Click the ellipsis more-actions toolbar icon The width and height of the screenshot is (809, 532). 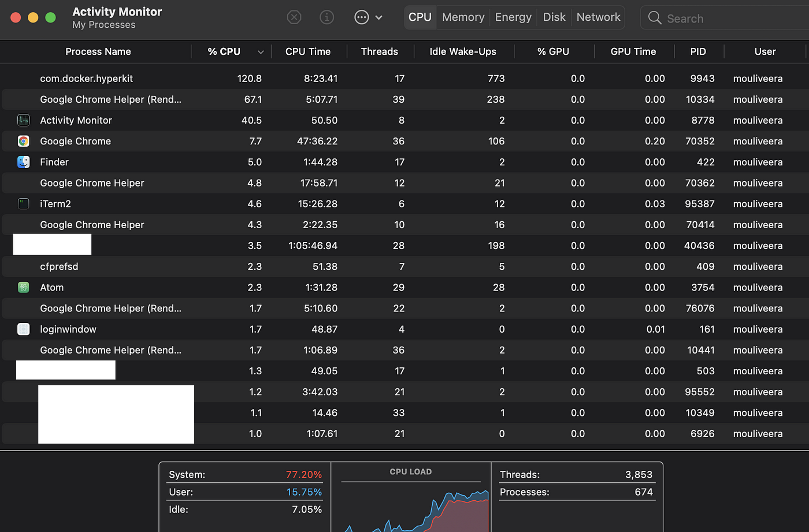362,17
